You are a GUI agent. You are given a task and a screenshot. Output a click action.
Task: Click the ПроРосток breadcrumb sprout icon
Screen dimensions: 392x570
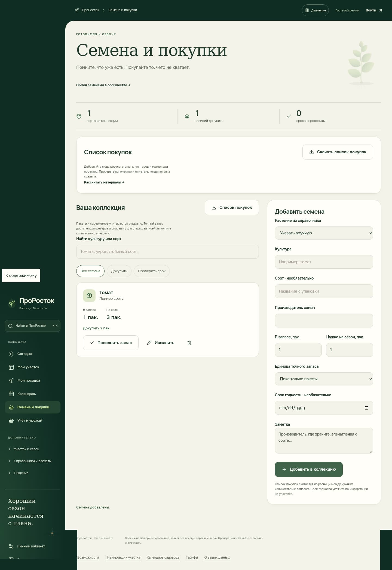coord(77,10)
